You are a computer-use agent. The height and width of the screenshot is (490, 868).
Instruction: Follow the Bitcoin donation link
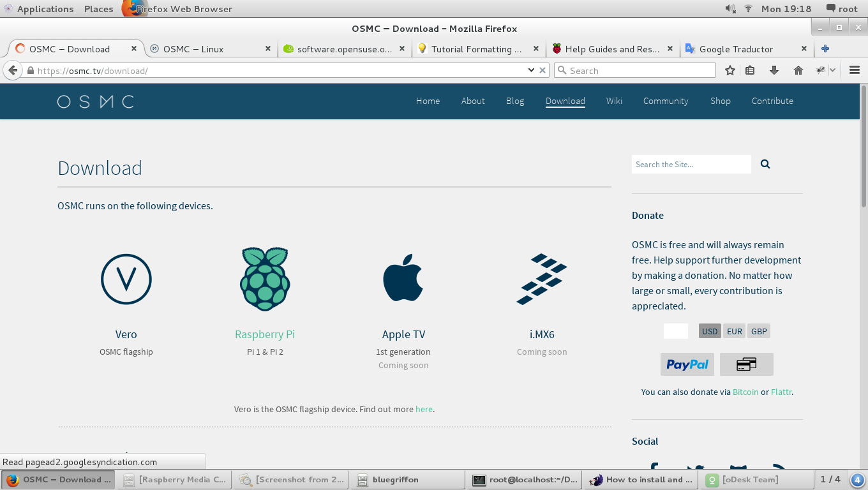click(x=745, y=392)
